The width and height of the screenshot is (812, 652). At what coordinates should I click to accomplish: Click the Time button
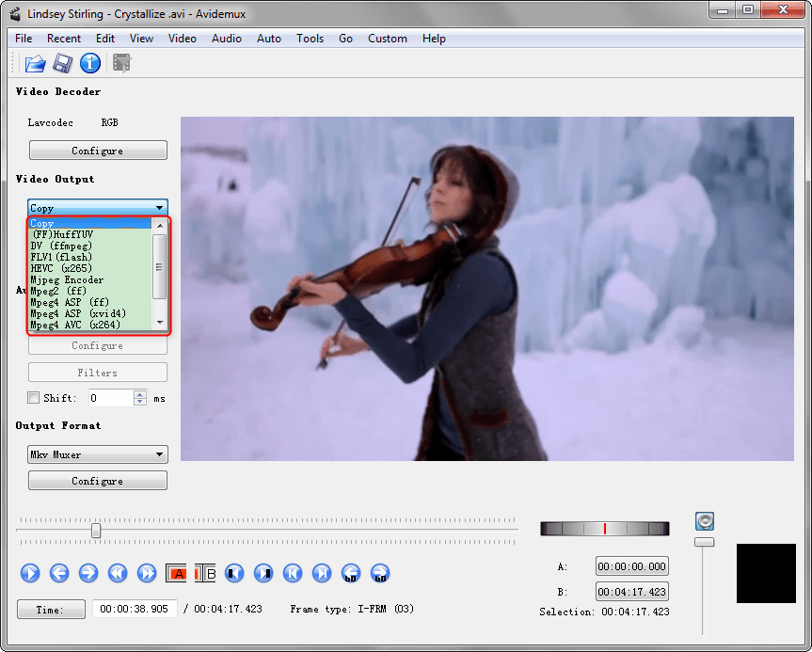pyautogui.click(x=51, y=610)
